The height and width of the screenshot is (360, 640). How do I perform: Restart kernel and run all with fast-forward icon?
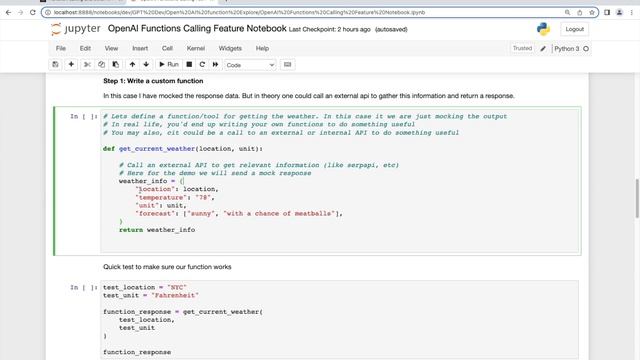coord(215,64)
